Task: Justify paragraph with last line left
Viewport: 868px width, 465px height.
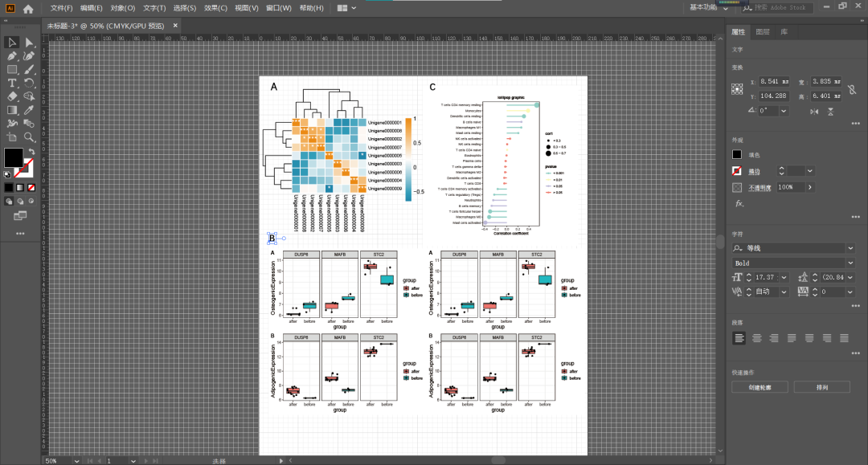Action: tap(792, 338)
